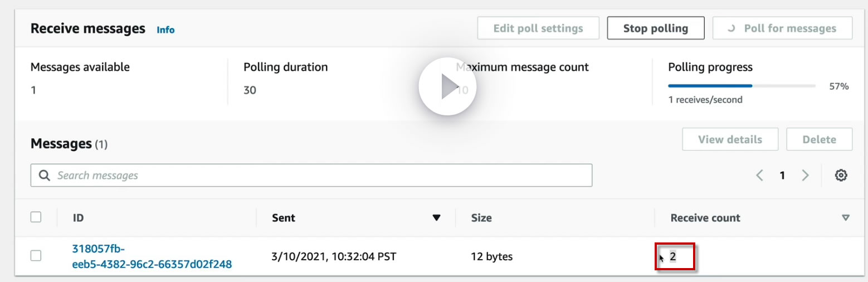Click the video play button overlay
The image size is (868, 282).
tap(447, 87)
